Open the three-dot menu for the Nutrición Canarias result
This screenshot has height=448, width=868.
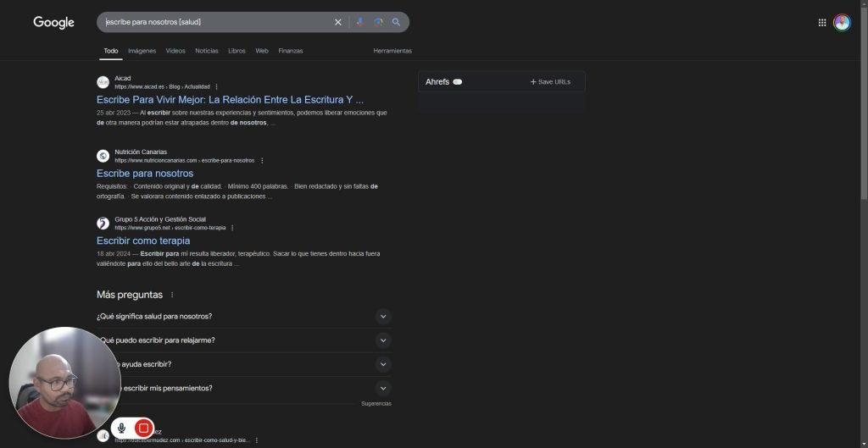coord(262,160)
